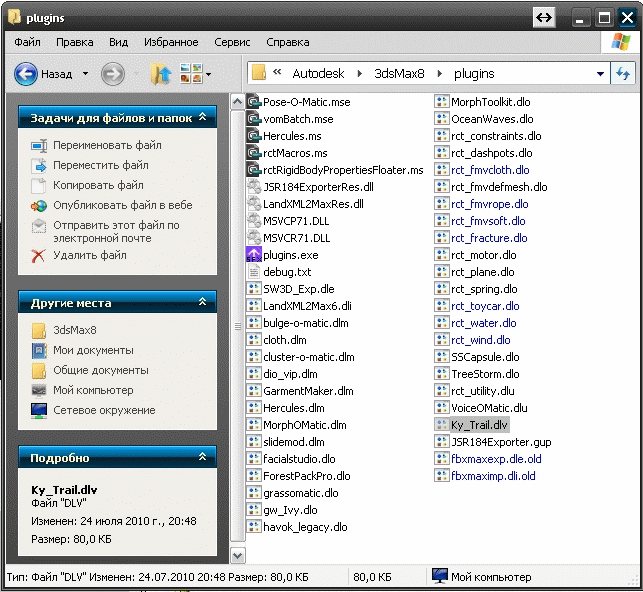Click the Мои документы folder icon
This screenshot has height=592, width=643.
[39, 351]
